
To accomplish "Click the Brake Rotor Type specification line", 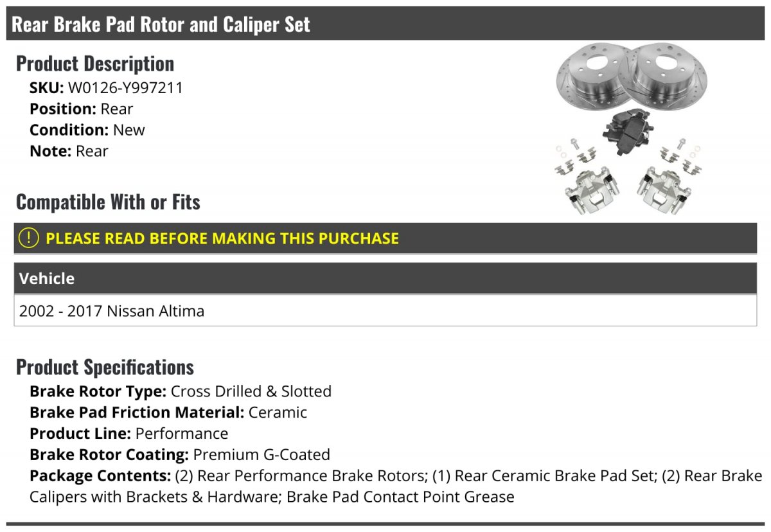I will point(181,391).
